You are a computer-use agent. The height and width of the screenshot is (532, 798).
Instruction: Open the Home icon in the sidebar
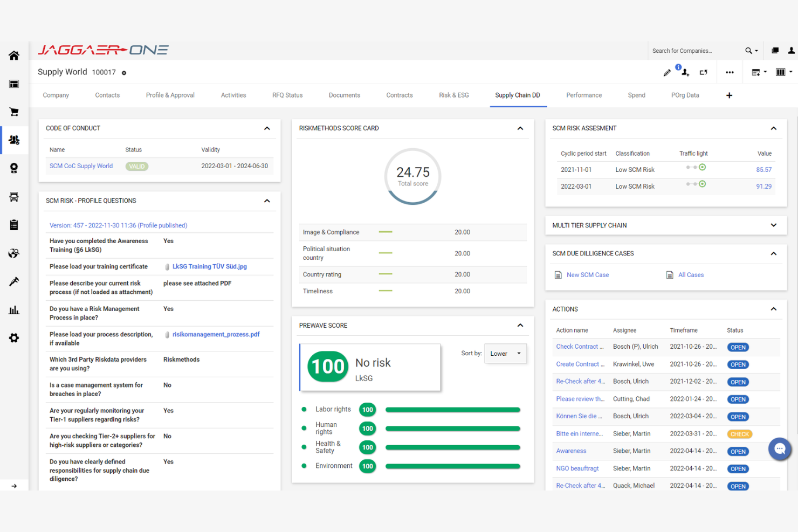coord(14,56)
